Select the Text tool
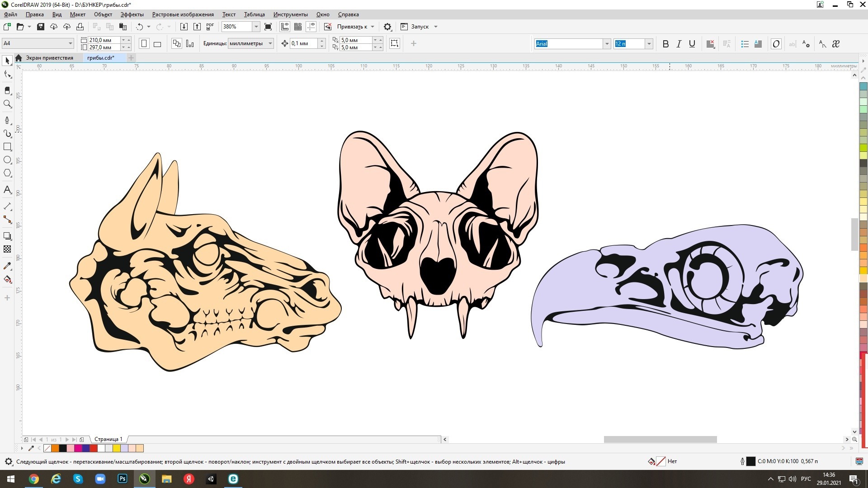This screenshot has width=868, height=488. [x=7, y=190]
